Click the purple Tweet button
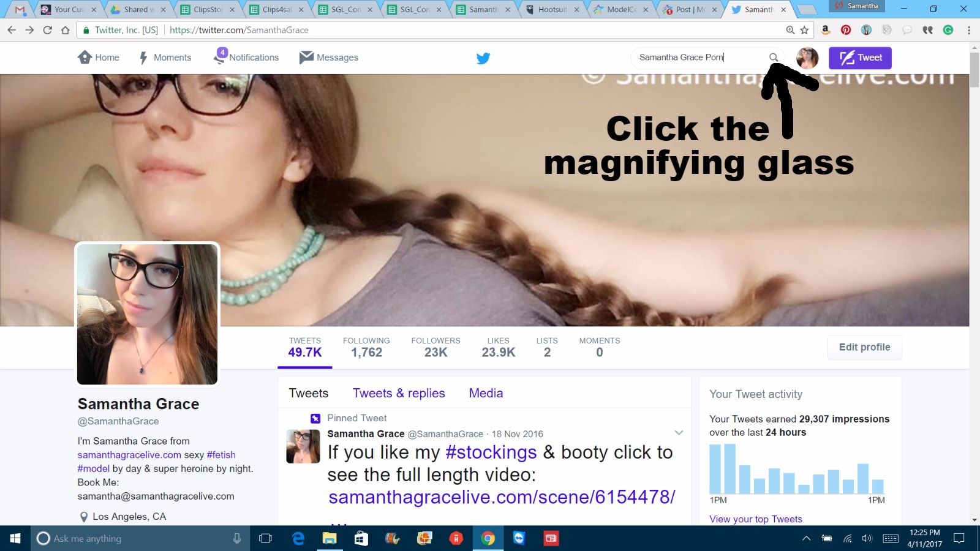Viewport: 980px width, 551px height. point(860,58)
